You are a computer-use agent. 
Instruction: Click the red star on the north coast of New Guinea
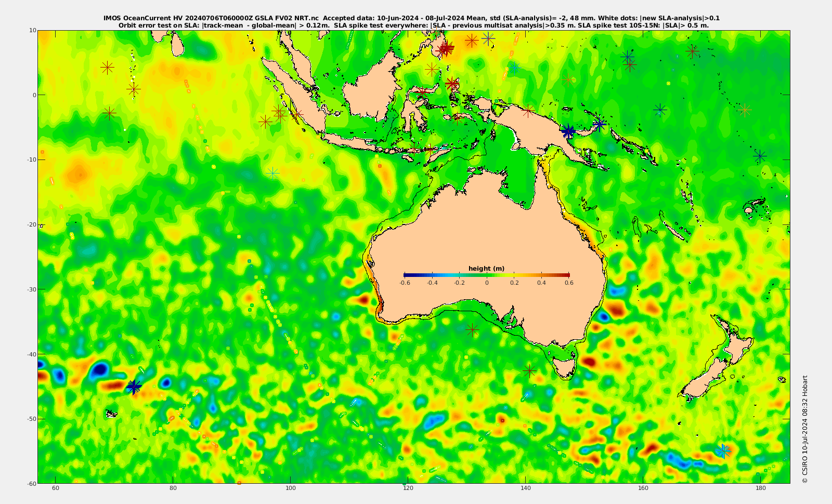coord(528,111)
